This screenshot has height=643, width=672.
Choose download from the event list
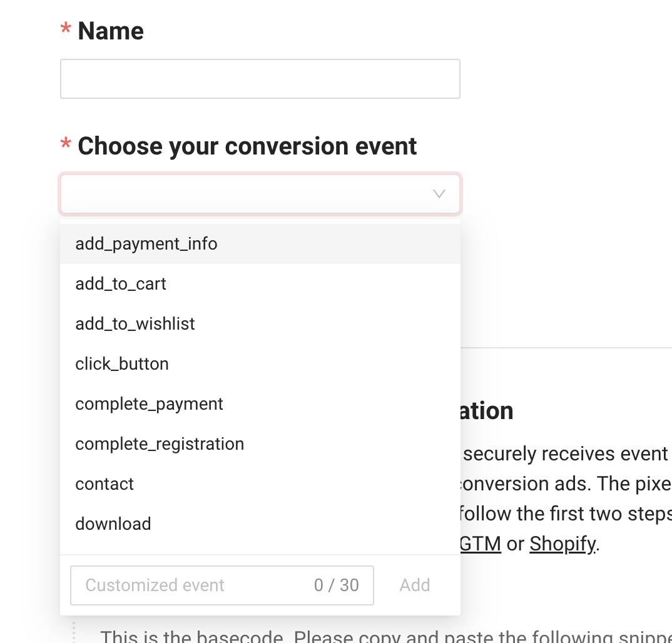[x=260, y=524]
